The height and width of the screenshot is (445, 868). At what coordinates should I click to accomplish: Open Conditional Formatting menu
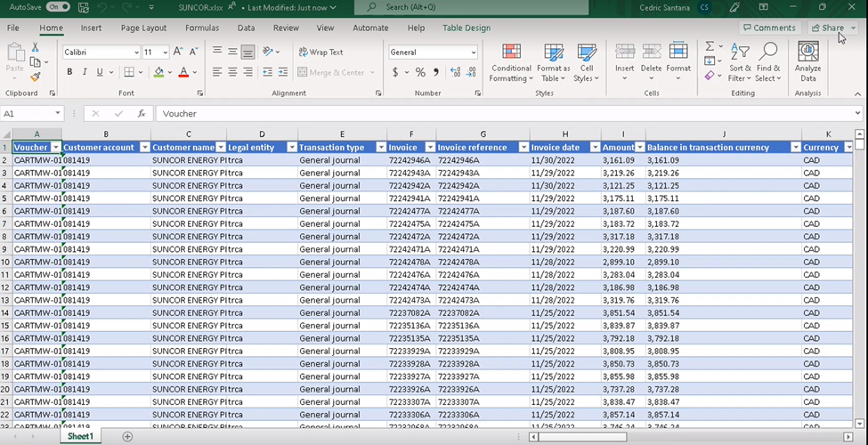[x=511, y=62]
